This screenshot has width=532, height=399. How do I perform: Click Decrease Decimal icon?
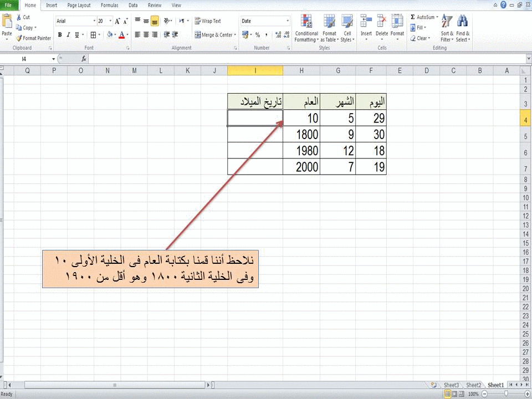(287, 34)
